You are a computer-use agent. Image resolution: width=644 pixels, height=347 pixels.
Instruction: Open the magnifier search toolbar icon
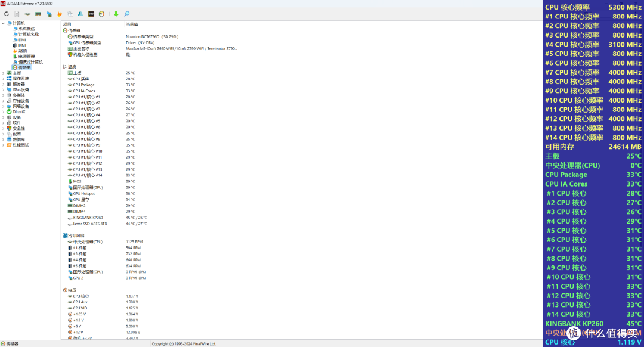coord(127,14)
